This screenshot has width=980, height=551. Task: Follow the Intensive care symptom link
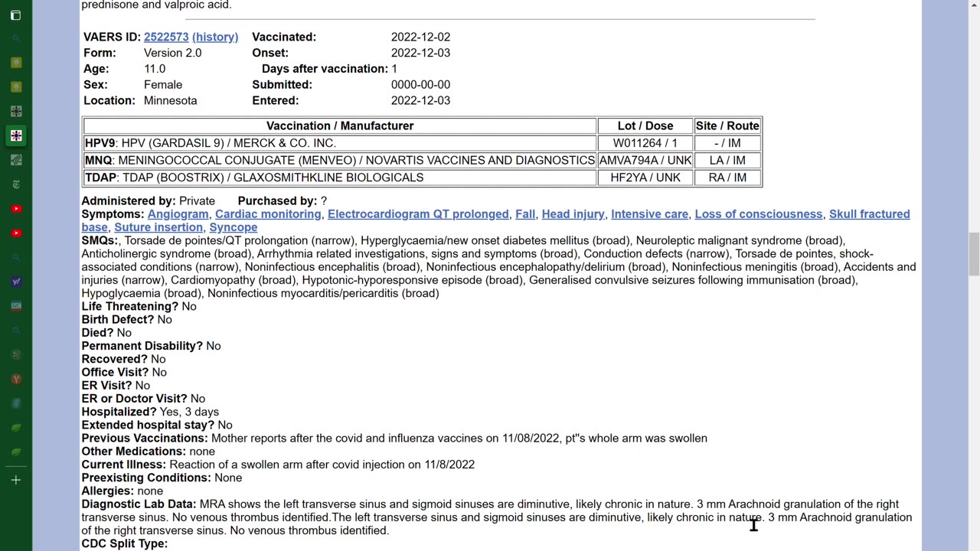point(649,214)
